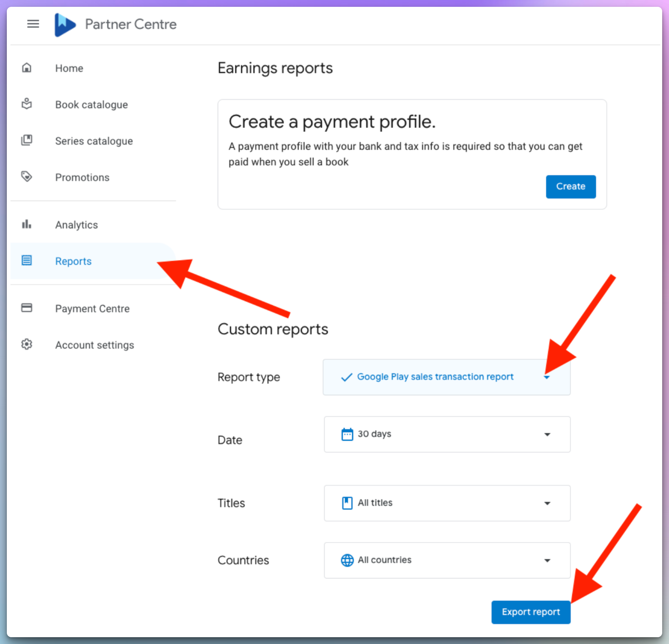Click the checkmark icon in Report type
Viewport: 669px width, 644px height.
347,377
